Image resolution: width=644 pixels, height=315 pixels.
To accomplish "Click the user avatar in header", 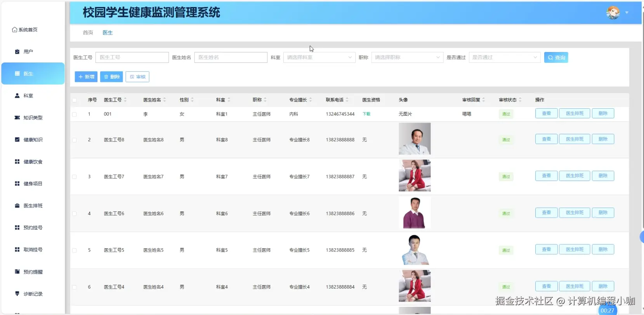I will point(613,13).
